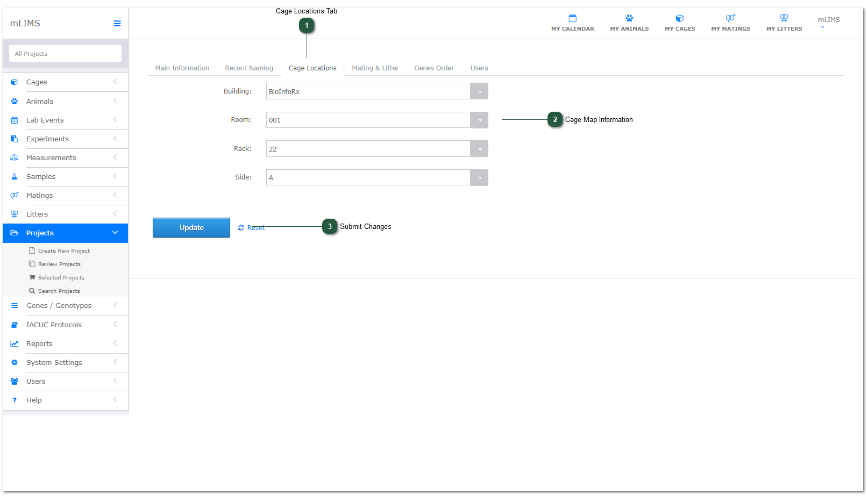Click the IACUC Protocols book icon
Screen dimensions: 868x496
coord(15,325)
